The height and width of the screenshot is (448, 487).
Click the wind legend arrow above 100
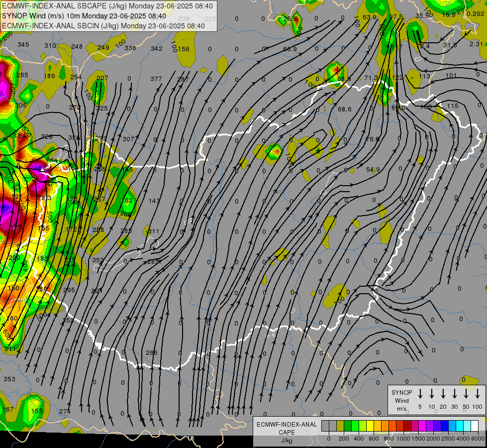tap(478, 394)
